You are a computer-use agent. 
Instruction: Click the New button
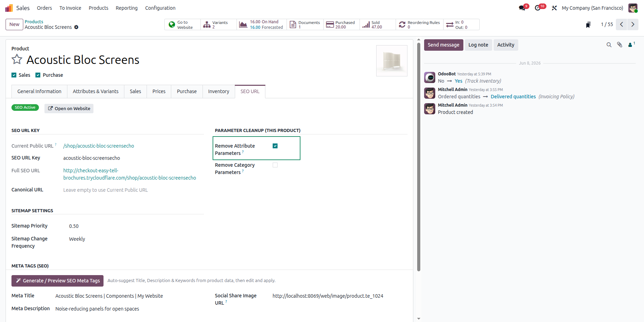(14, 24)
